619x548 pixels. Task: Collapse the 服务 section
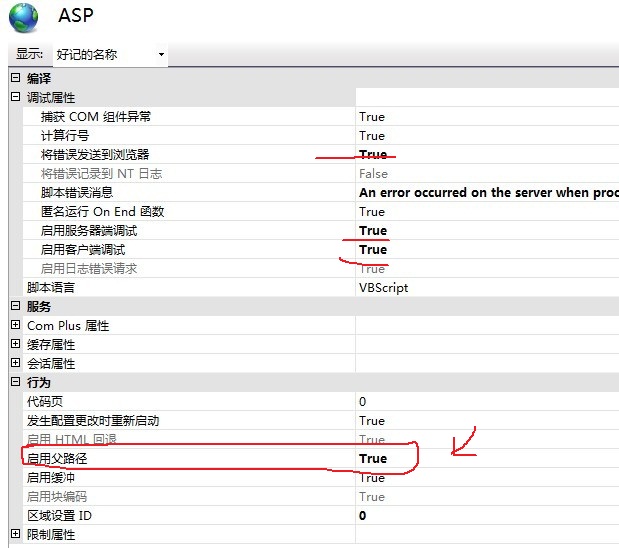[15, 307]
